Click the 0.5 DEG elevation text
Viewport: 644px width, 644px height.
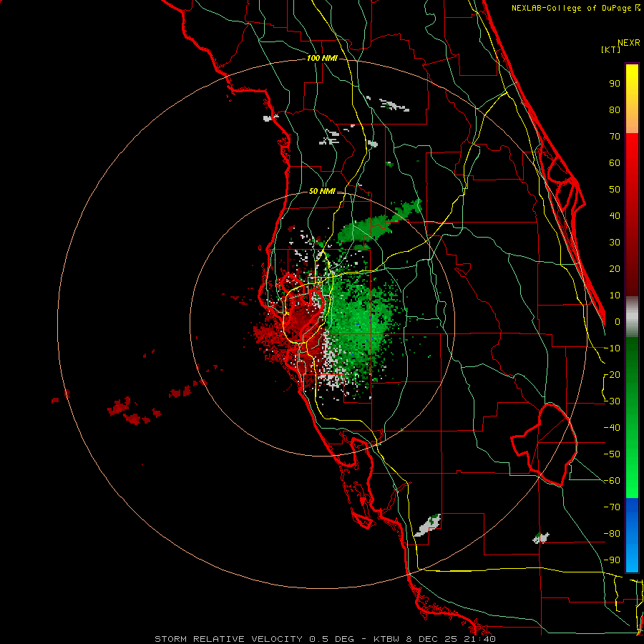tap(331, 639)
